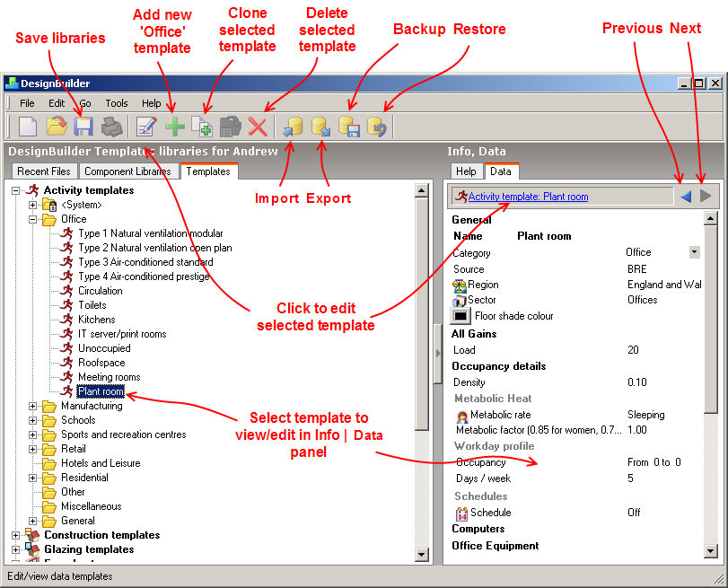Click the Restore libraries toolbar icon
The height and width of the screenshot is (588, 728).
tap(376, 127)
